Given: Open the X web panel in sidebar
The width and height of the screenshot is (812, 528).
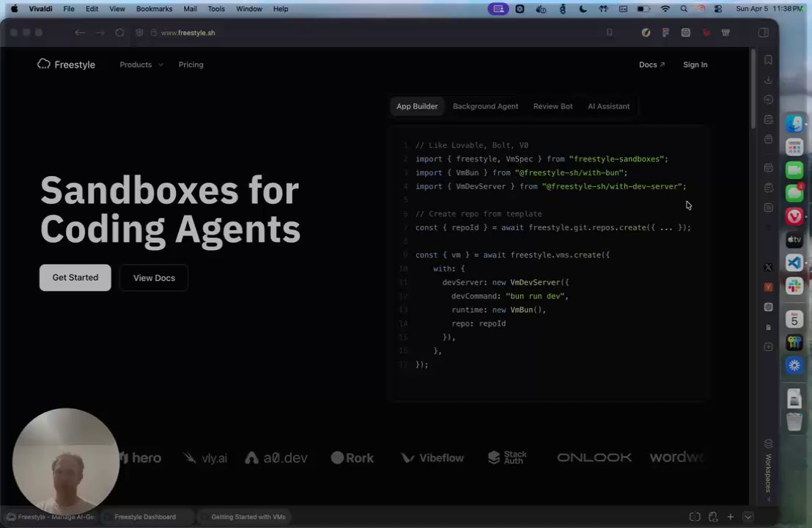Looking at the screenshot, I should pyautogui.click(x=769, y=268).
